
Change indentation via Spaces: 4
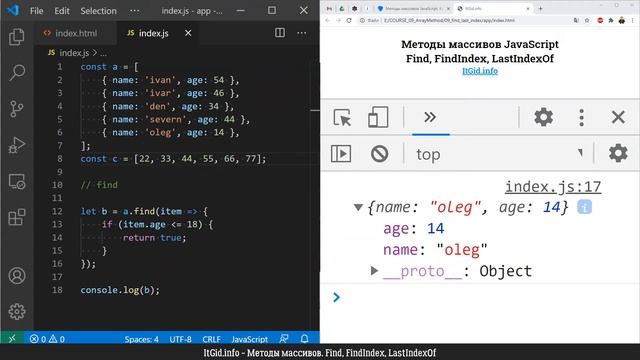click(x=141, y=339)
